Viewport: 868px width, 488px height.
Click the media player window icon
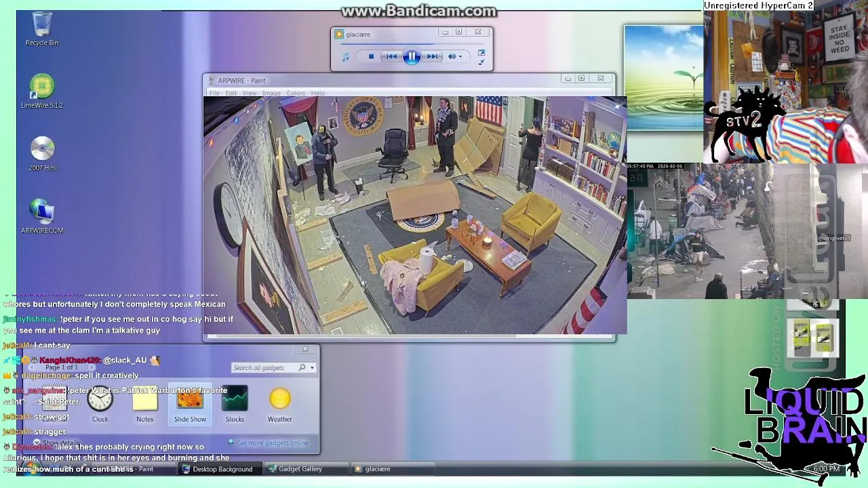pos(340,34)
